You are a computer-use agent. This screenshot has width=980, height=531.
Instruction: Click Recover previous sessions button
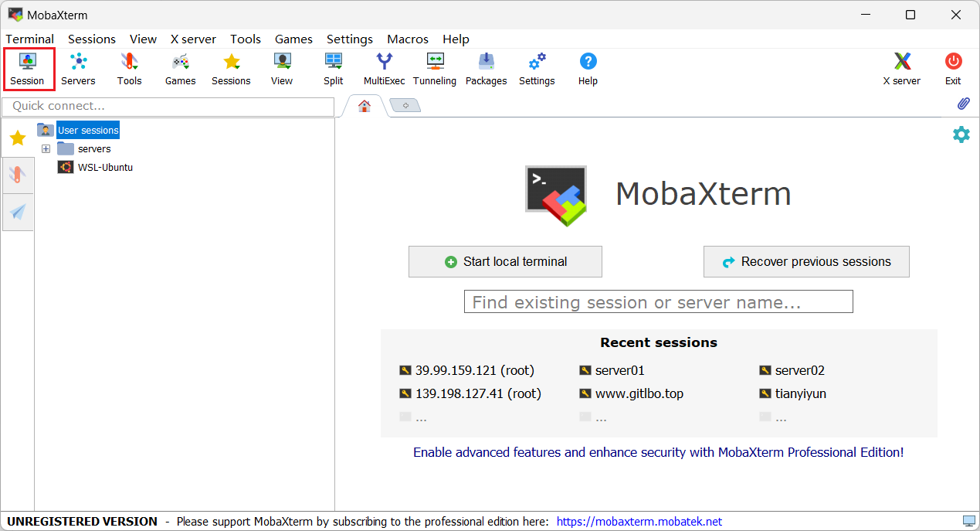[806, 262]
